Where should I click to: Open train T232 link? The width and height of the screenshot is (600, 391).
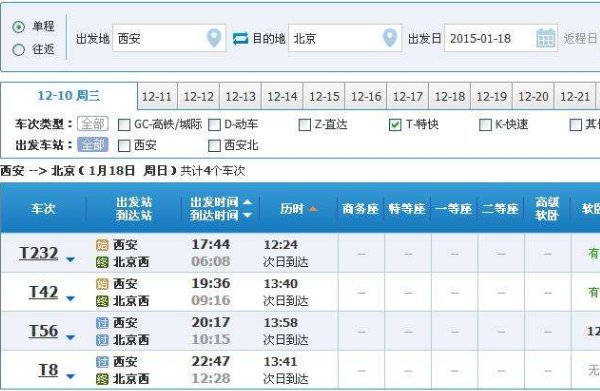tap(39, 253)
